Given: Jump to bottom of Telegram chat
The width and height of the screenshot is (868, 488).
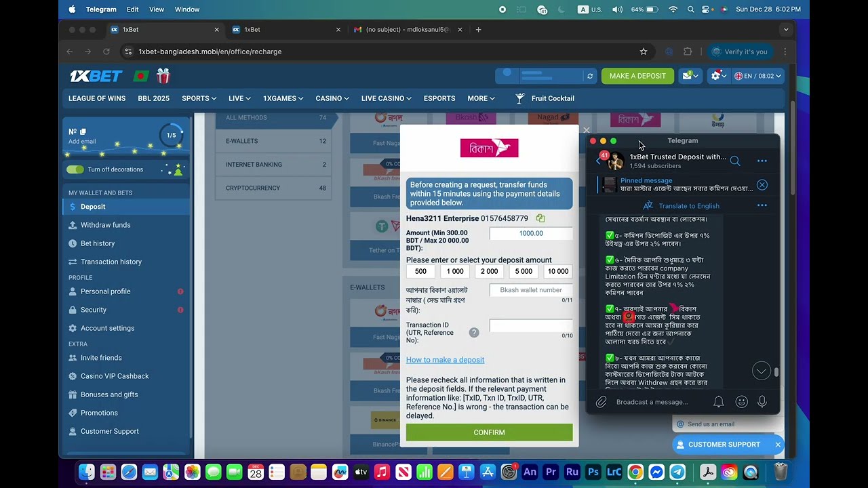Looking at the screenshot, I should point(761,371).
